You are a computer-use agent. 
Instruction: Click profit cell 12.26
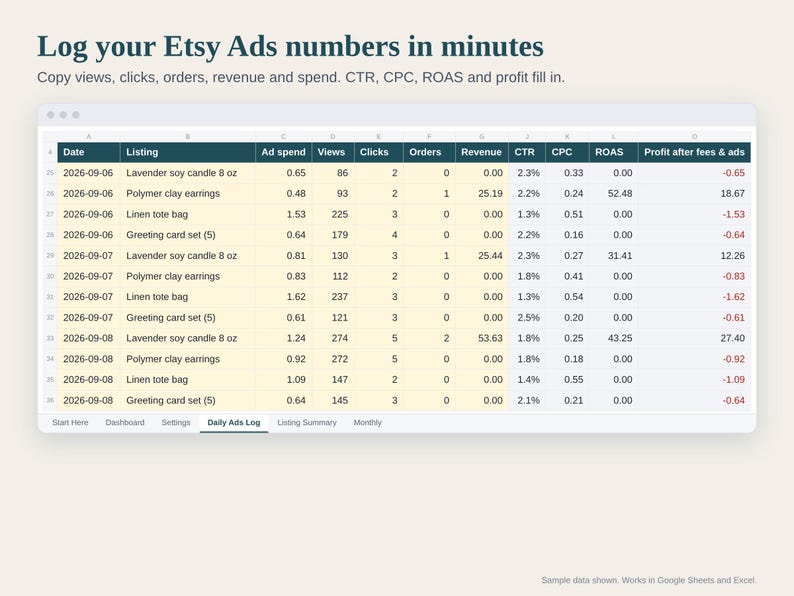694,256
